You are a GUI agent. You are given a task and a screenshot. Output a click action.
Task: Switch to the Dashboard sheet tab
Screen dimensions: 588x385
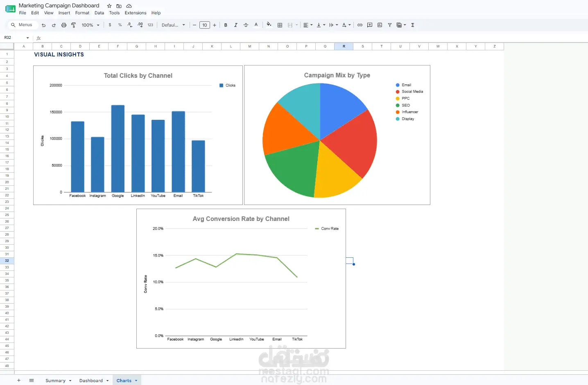(x=91, y=380)
